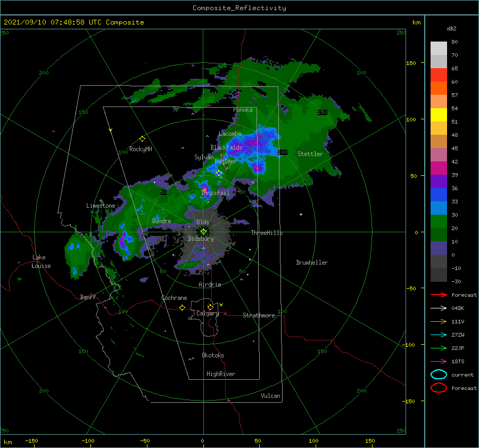
Task: Click the Olds city label
Action: (x=203, y=222)
